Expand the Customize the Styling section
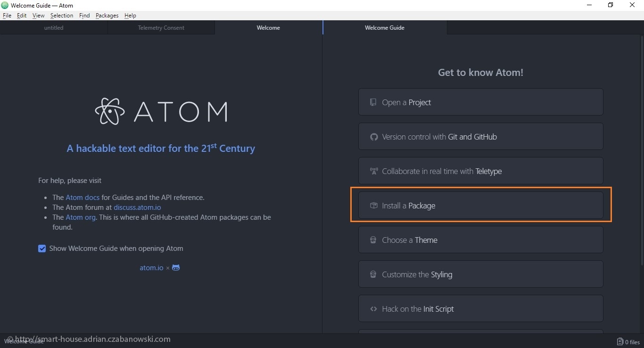This screenshot has width=644, height=348. pyautogui.click(x=480, y=274)
